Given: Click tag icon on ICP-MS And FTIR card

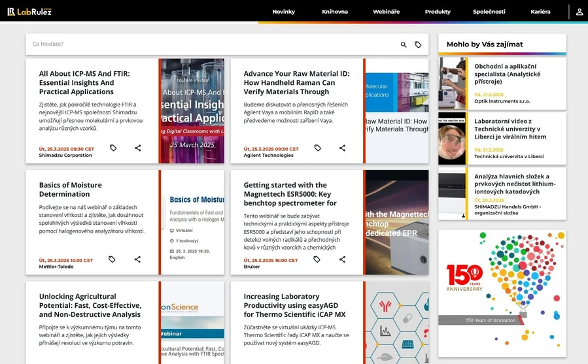Looking at the screenshot, I should [x=113, y=148].
